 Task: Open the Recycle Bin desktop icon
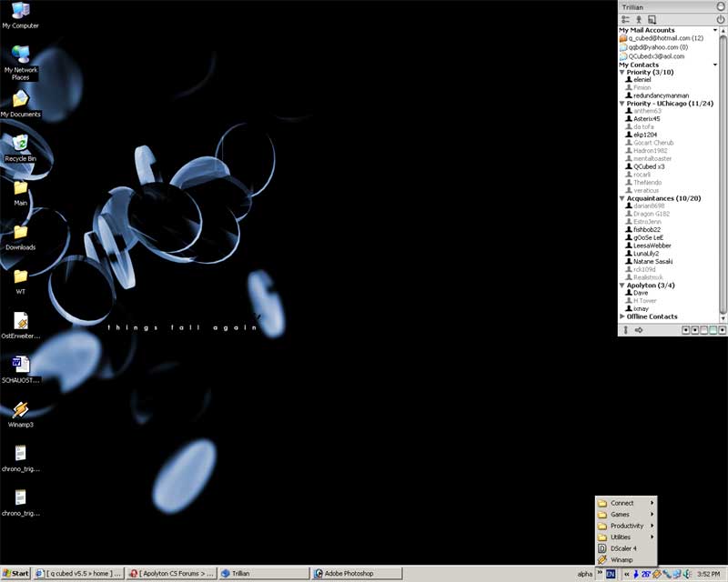[x=20, y=143]
